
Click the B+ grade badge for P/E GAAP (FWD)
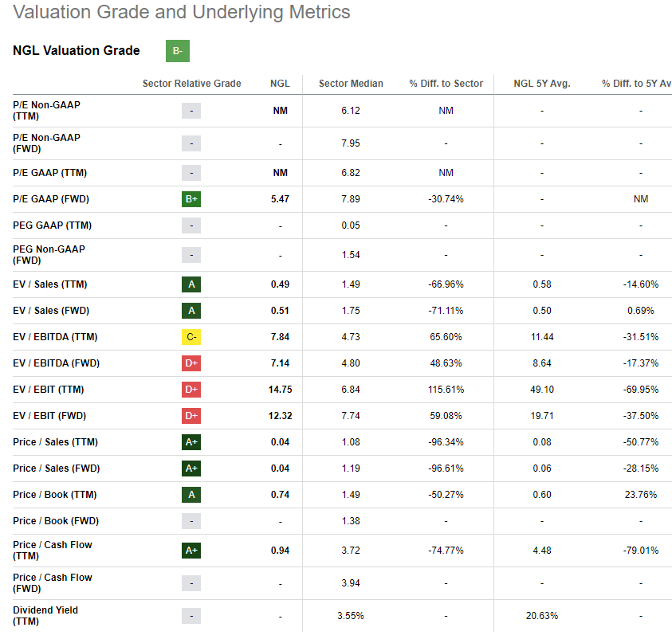coord(191,199)
